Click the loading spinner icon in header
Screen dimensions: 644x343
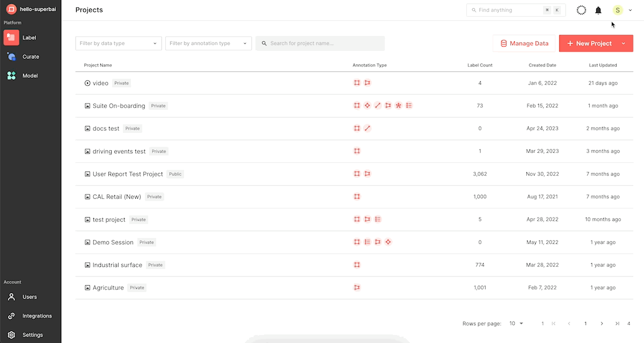[x=581, y=10]
